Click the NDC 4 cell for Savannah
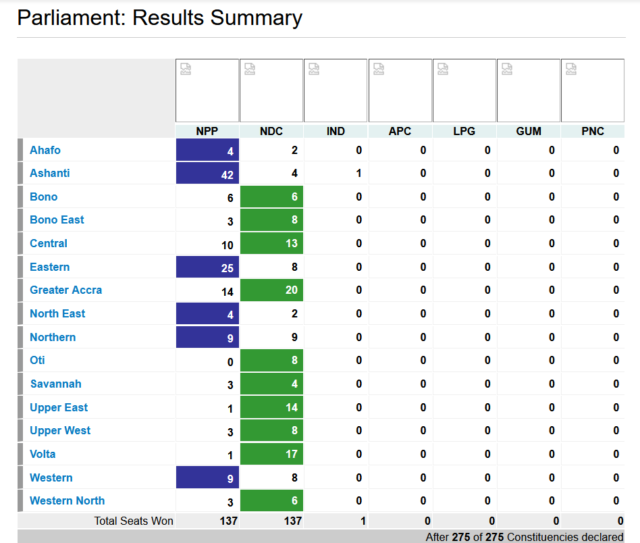Viewport: 640px width, 543px height. point(271,384)
